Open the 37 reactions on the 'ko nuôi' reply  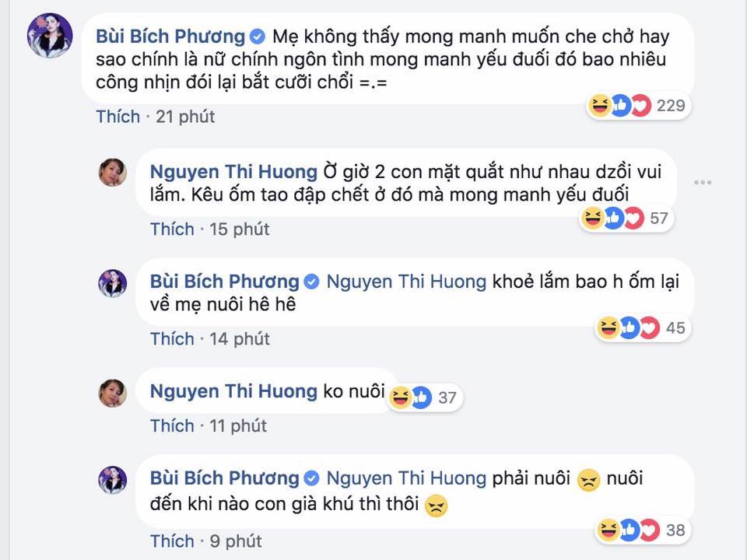(423, 397)
